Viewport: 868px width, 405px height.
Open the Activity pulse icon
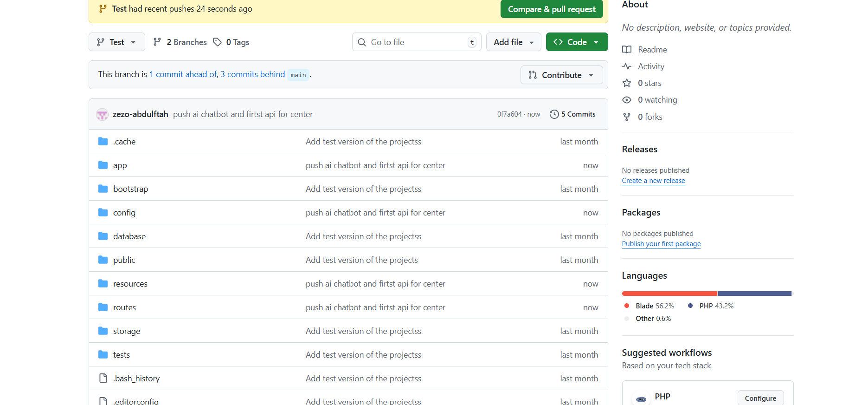tap(627, 66)
